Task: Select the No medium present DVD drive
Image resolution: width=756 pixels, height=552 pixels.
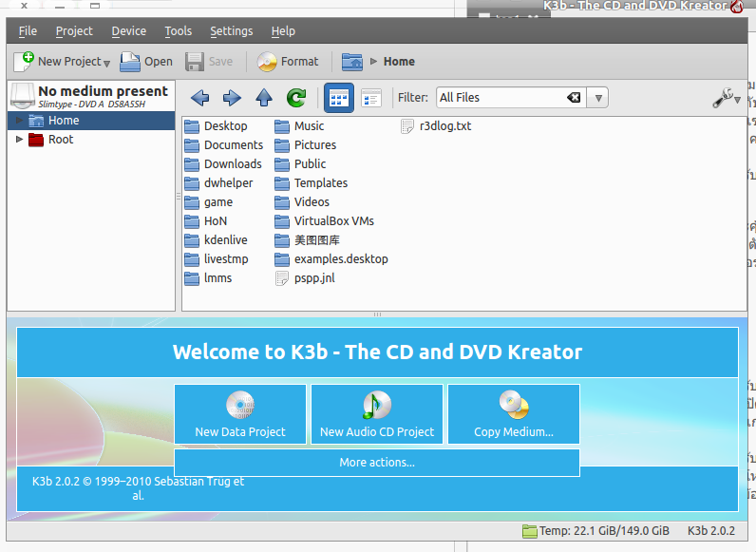Action: click(91, 96)
